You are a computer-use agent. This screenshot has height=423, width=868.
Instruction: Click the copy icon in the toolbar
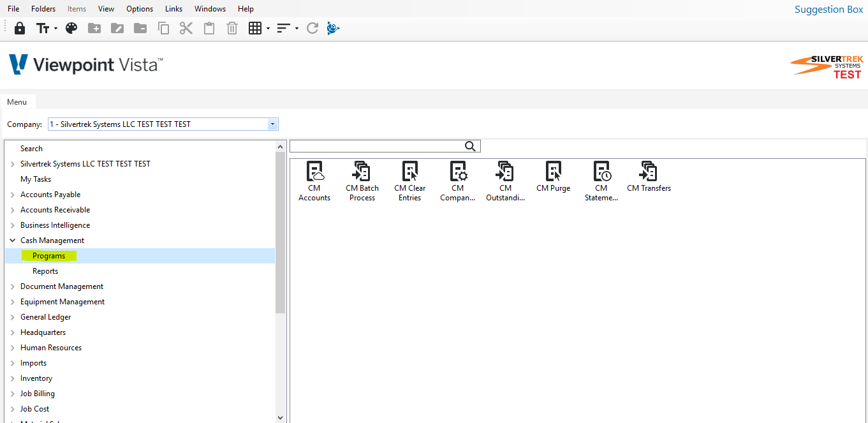(163, 28)
